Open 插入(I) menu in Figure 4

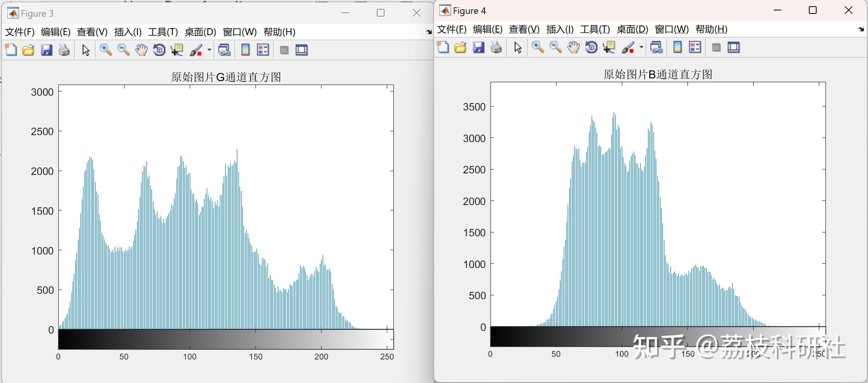(560, 29)
